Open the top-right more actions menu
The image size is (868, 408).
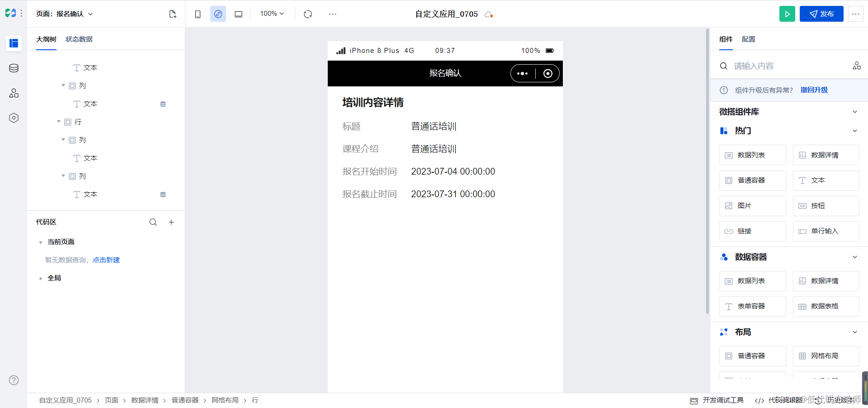pyautogui.click(x=855, y=14)
